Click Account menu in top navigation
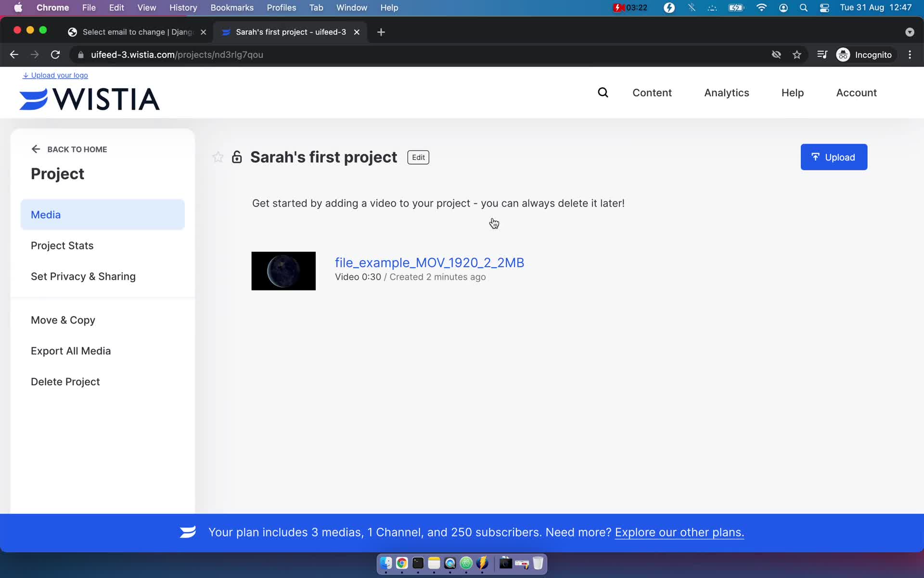Viewport: 924px width, 578px height. click(x=856, y=92)
